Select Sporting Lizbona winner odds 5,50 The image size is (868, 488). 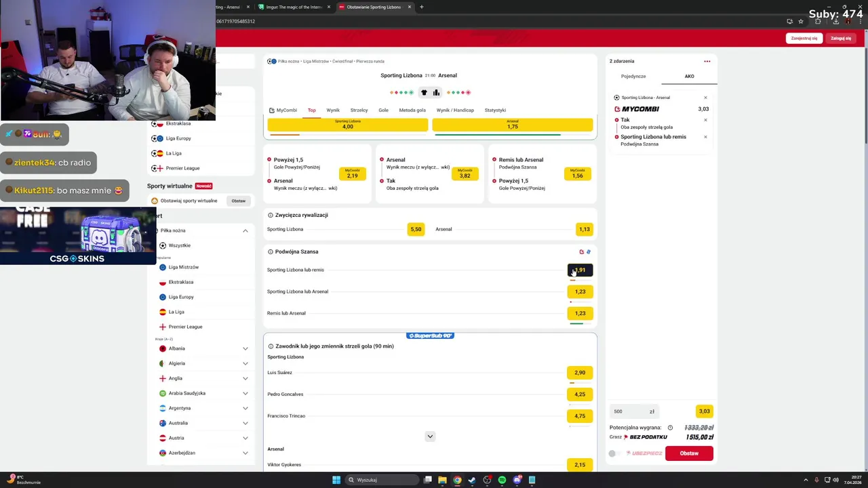point(416,229)
